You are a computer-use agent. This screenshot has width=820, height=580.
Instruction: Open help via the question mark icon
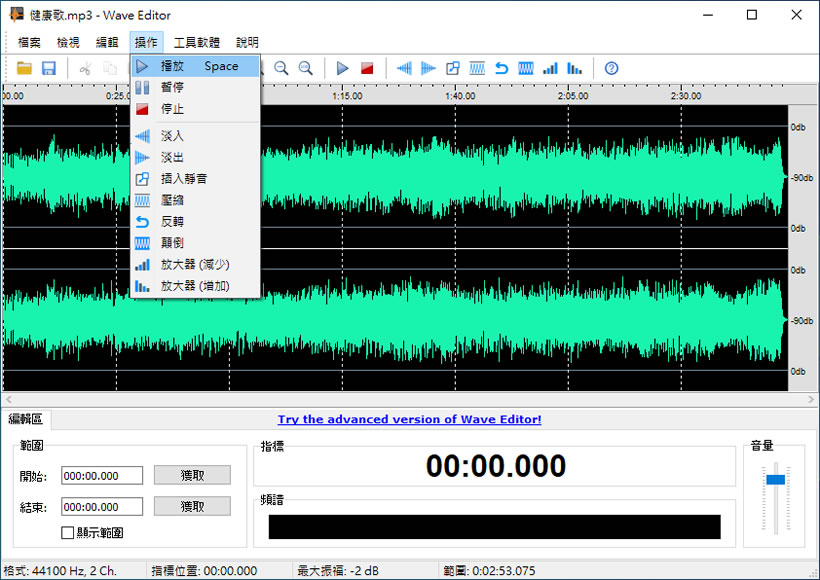click(612, 68)
